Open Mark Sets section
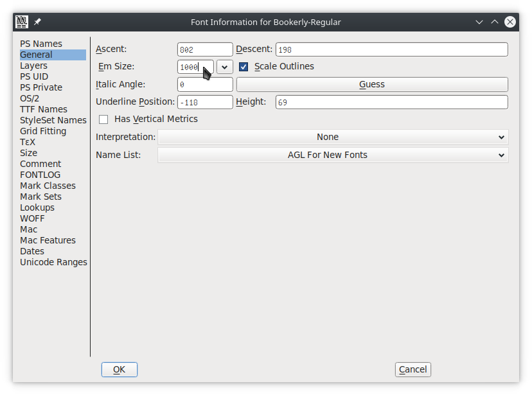 40,197
